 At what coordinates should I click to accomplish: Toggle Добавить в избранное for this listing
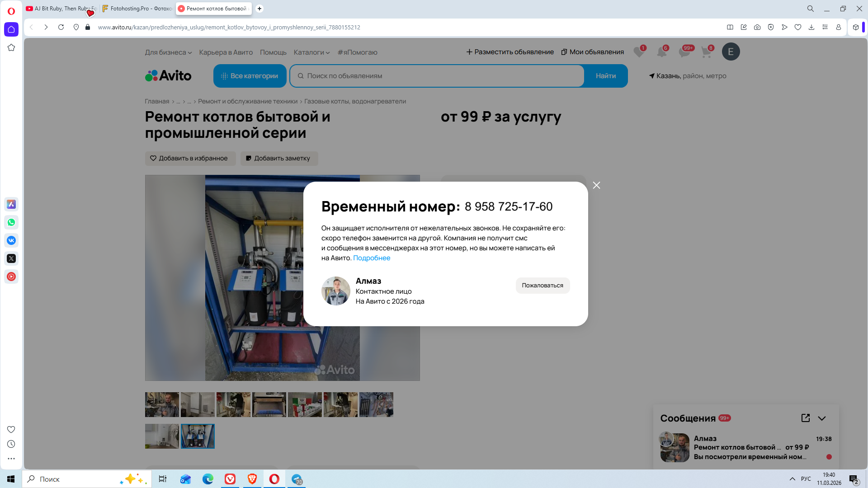190,158
